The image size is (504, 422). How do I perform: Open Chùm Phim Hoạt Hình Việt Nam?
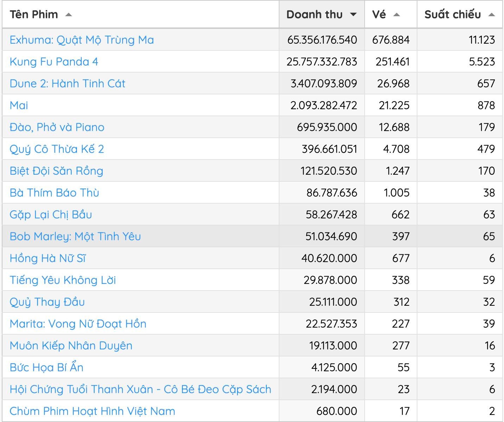(x=92, y=411)
